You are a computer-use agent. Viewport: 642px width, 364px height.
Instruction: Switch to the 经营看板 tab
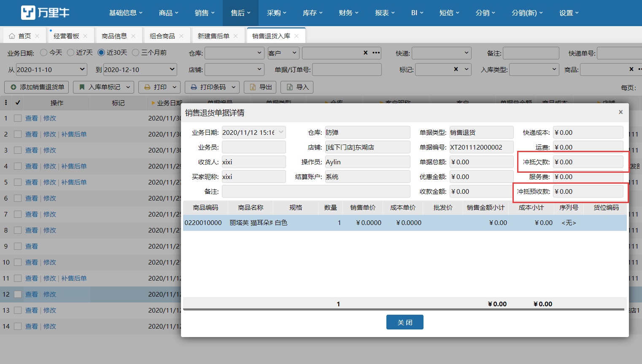tap(66, 36)
